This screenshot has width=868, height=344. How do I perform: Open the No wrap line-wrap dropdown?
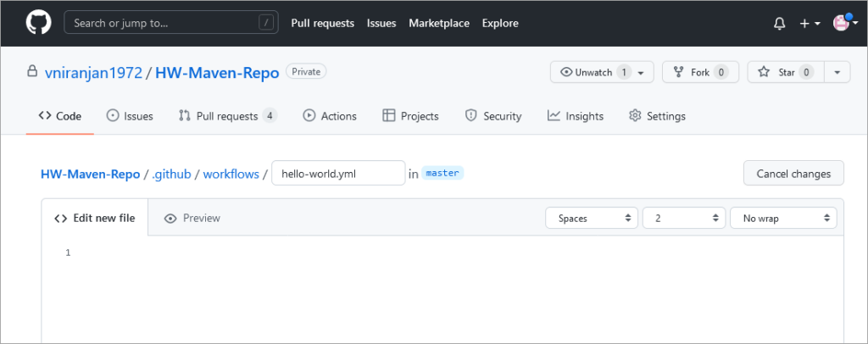tap(783, 218)
